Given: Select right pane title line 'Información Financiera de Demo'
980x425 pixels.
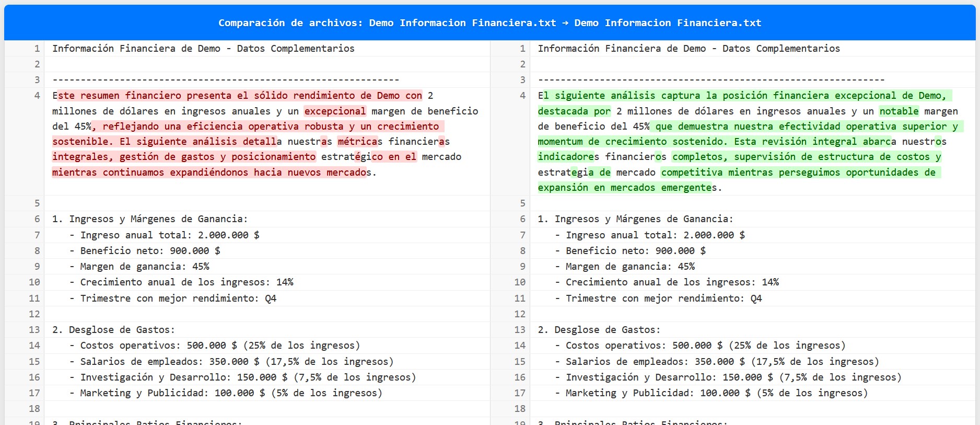Looking at the screenshot, I should point(689,48).
